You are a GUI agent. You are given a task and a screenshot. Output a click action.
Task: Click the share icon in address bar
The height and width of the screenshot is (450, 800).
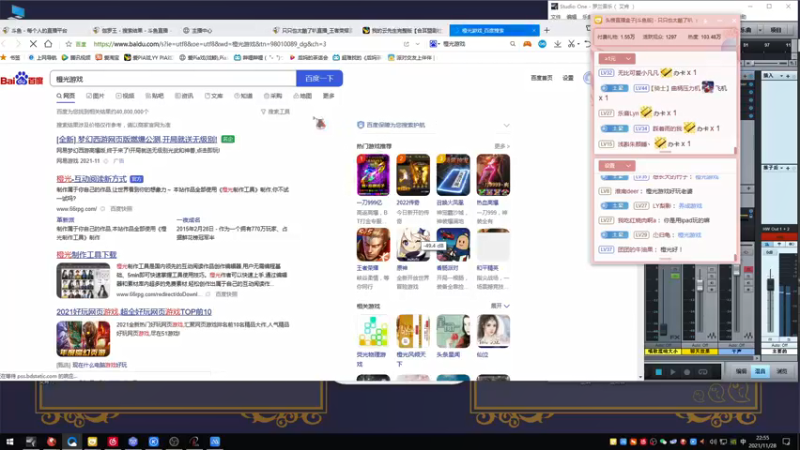click(406, 44)
